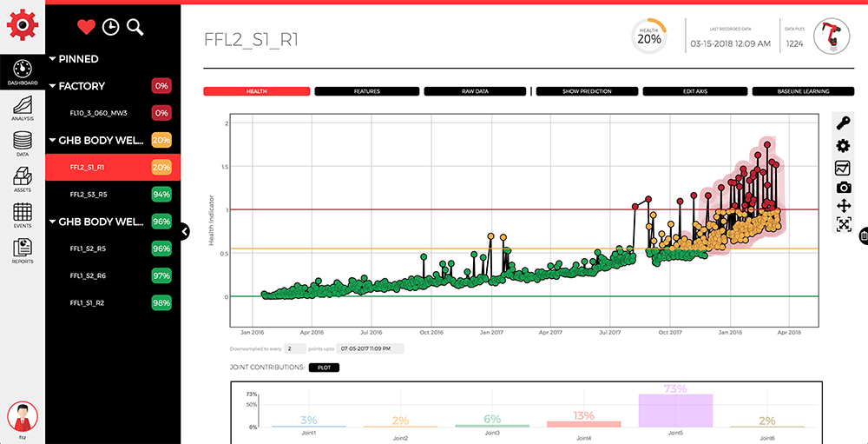Click the search magnifier icon
The height and width of the screenshot is (444, 868).
pyautogui.click(x=135, y=27)
